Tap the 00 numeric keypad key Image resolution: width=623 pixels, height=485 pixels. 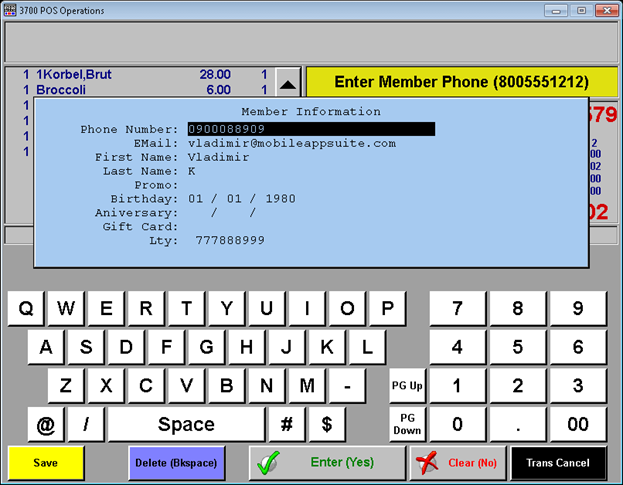point(577,424)
